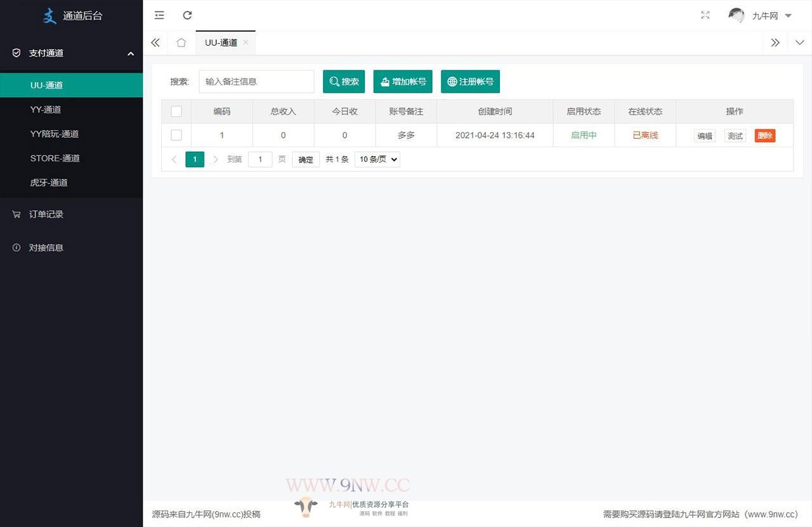Click the 共 1 条 total count text

337,159
